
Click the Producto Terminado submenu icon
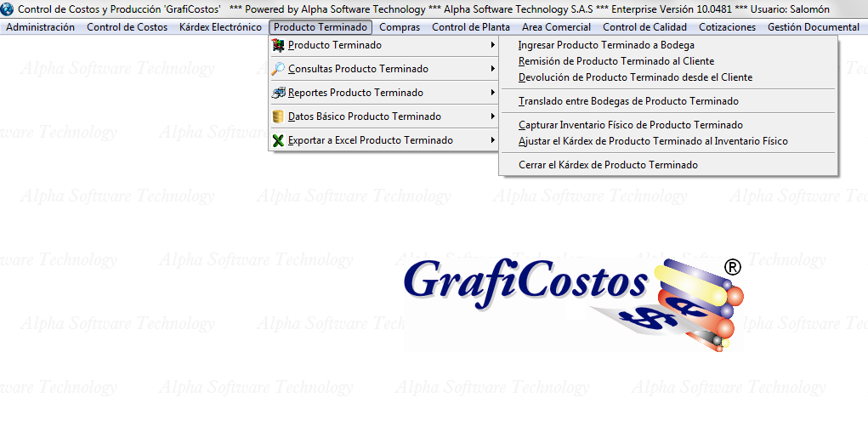point(278,45)
